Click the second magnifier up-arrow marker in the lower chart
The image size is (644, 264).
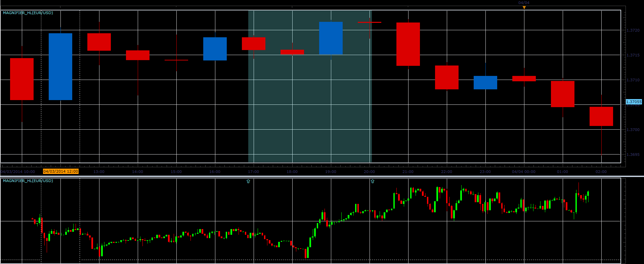pos(373,181)
